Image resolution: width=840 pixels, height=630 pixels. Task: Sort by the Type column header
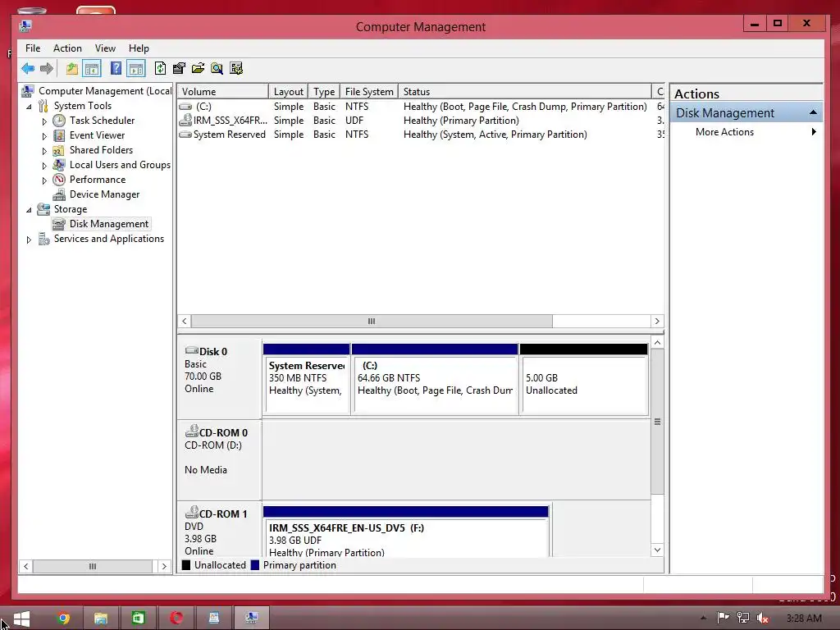pos(324,92)
